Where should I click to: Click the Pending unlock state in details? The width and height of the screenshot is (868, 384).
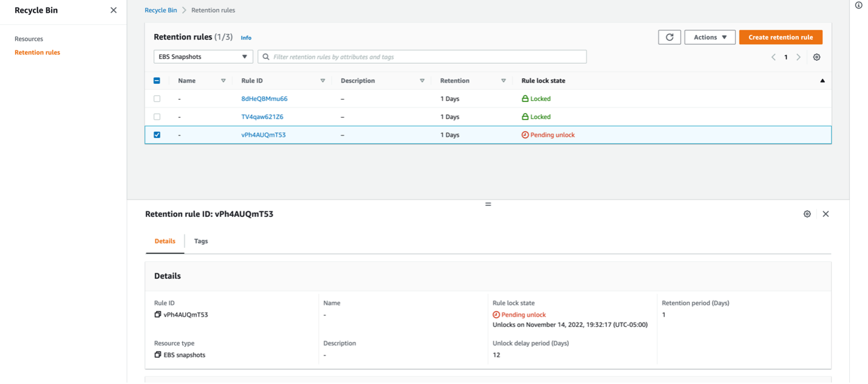click(519, 315)
